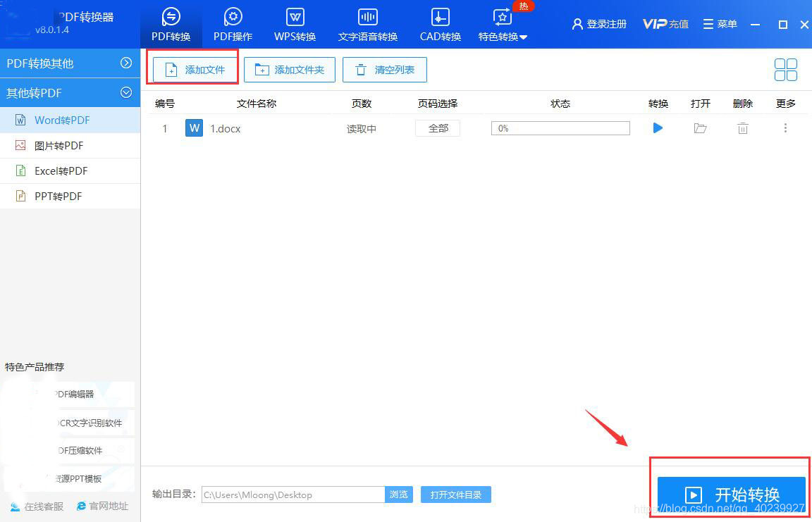Switch to grid view icon

[786, 70]
